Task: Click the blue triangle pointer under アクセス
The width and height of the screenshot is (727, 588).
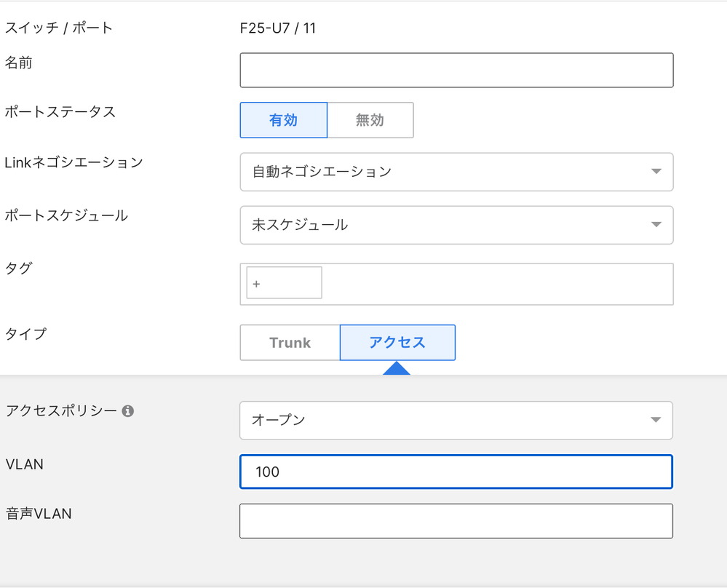Action: pos(397,368)
